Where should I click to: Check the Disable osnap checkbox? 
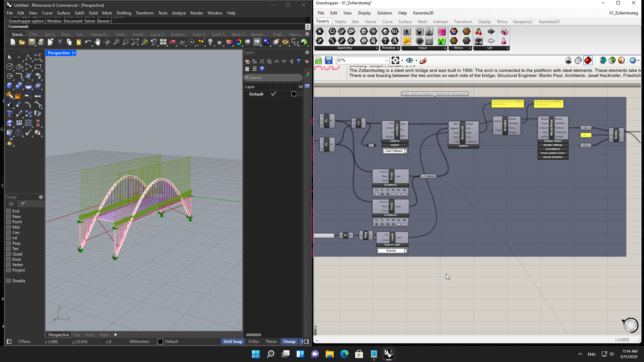click(9, 281)
